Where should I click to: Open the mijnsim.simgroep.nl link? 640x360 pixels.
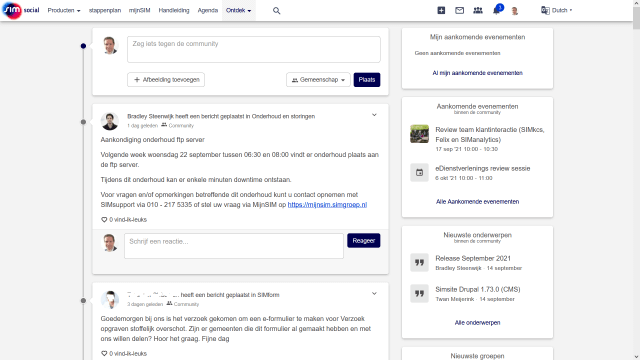327,205
